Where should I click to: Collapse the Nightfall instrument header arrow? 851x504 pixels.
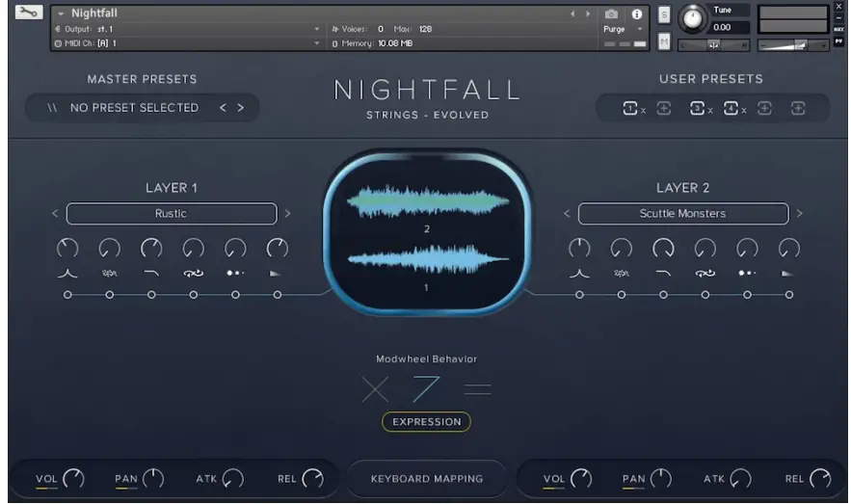61,13
